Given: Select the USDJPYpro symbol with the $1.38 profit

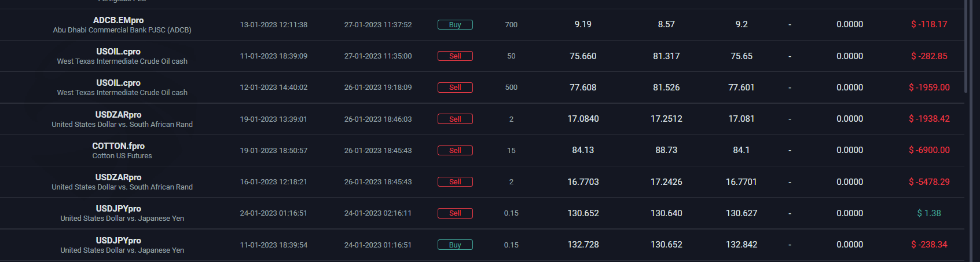Looking at the screenshot, I should (x=118, y=209).
